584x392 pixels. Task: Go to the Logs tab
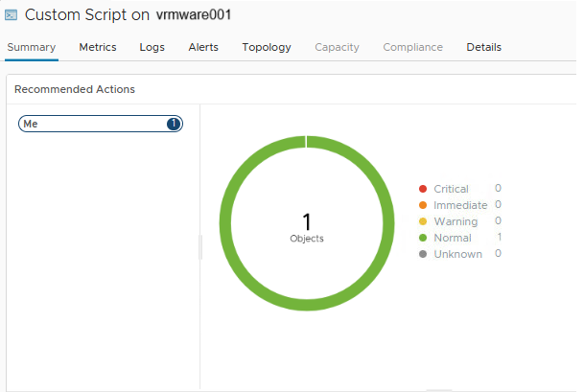(152, 47)
